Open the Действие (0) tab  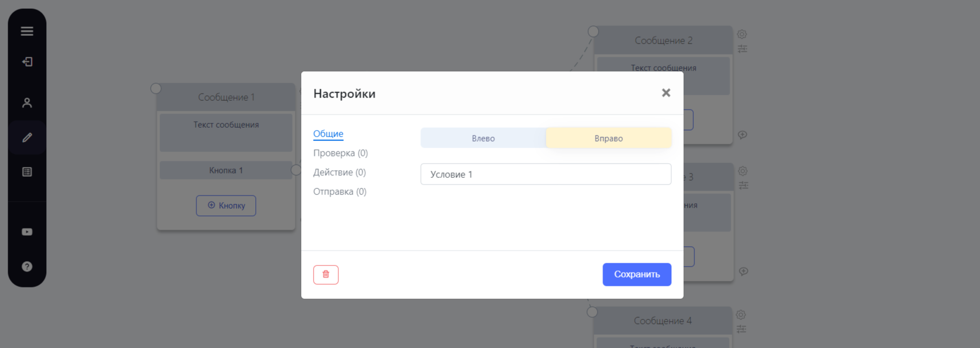pos(340,172)
